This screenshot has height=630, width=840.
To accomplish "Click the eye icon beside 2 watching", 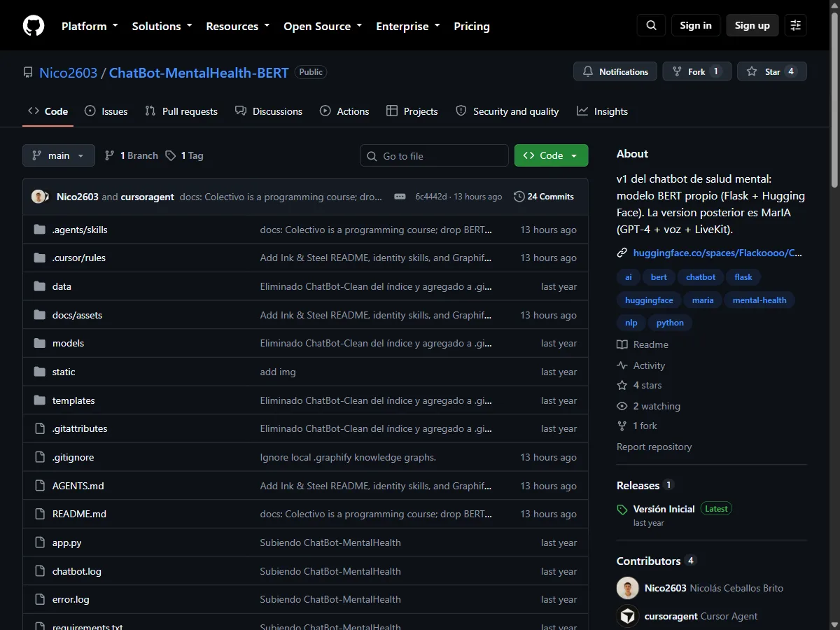I will [x=622, y=406].
